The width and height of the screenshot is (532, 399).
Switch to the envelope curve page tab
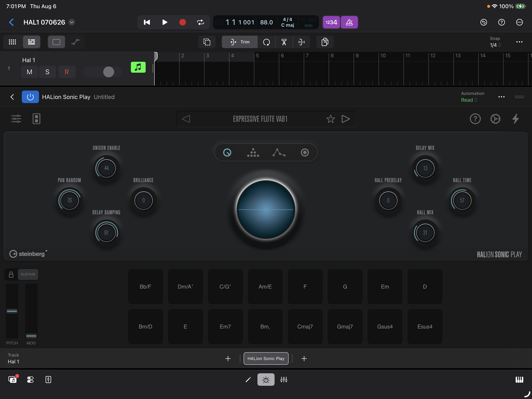(279, 152)
